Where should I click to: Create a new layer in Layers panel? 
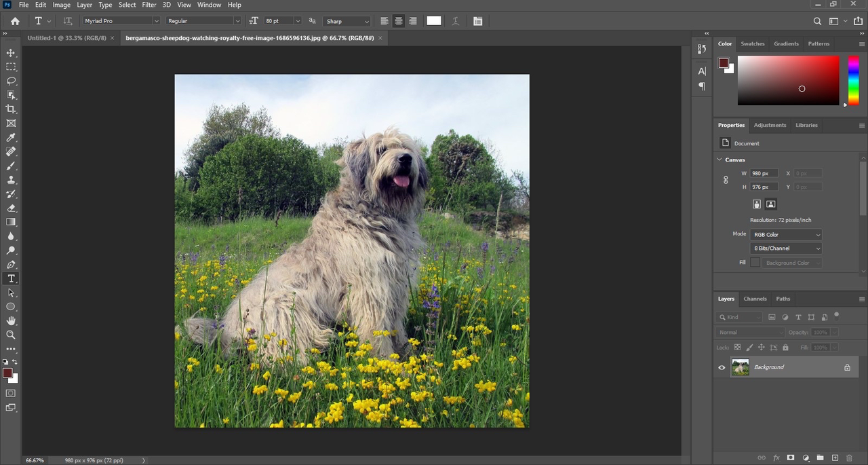[x=835, y=458]
